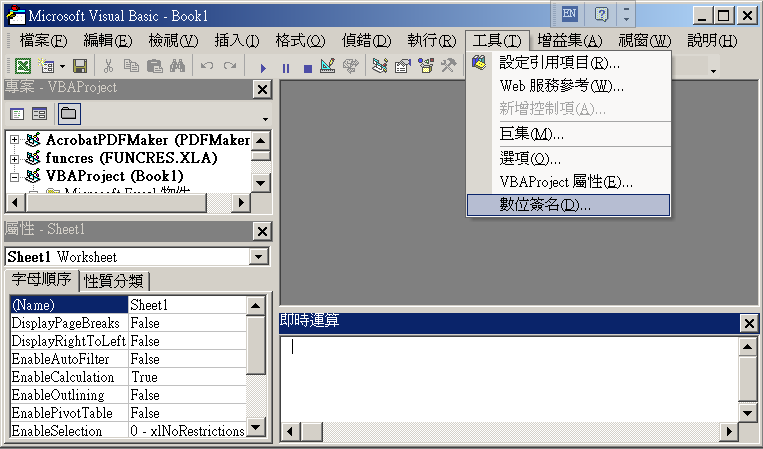Toggle Folders button in project panel
Viewport: 763px width, 449px height.
point(69,114)
